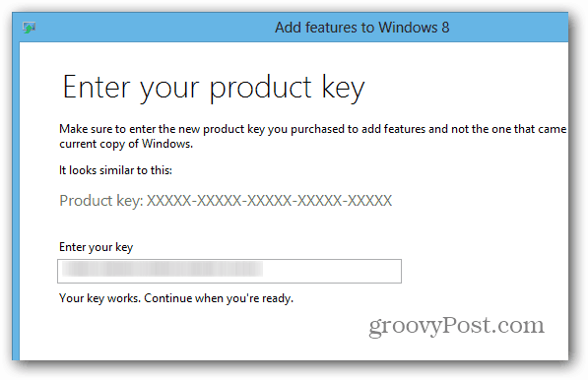
Task: Click 'Windows 8' in the window title
Action: pos(414,28)
